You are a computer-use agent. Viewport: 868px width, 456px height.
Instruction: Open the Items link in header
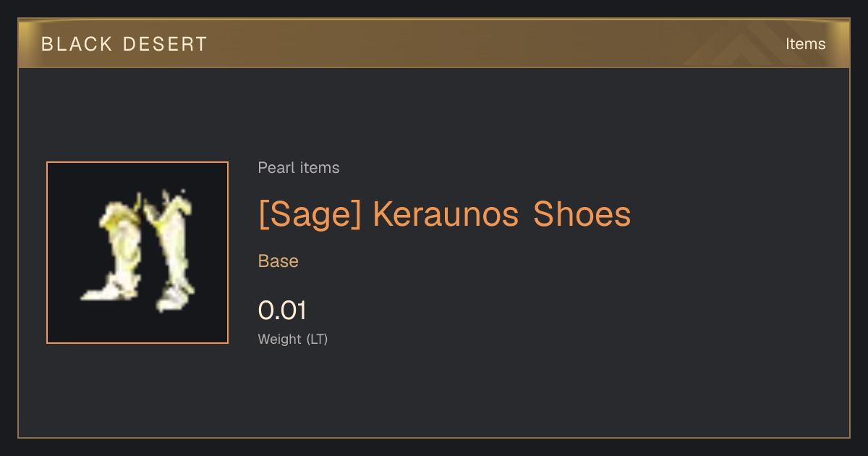click(x=805, y=44)
